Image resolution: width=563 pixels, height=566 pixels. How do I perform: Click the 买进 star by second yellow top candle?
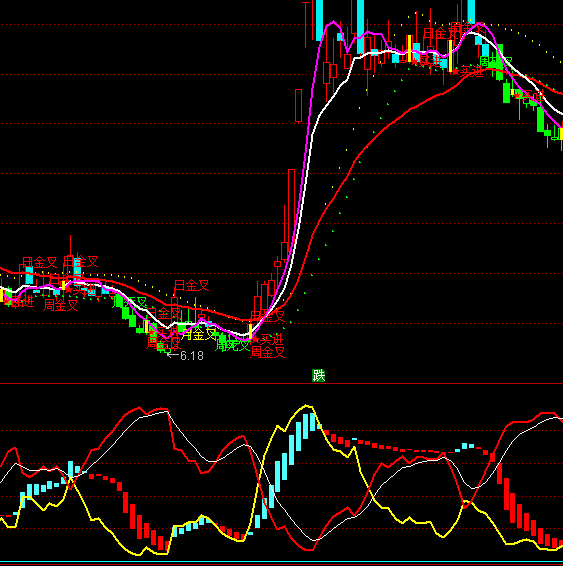pyautogui.click(x=468, y=71)
